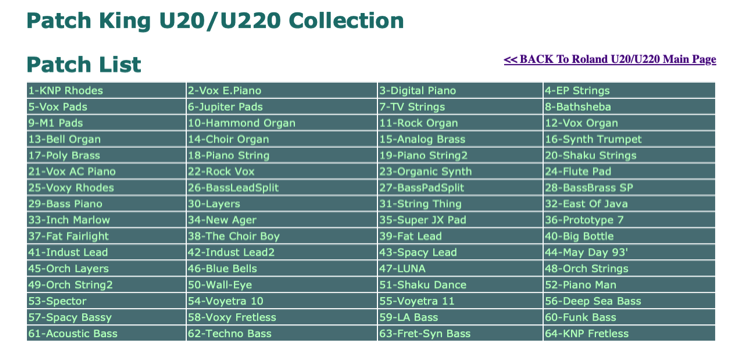
Task: Click the 10-Hammond Organ table cell
Action: (282, 123)
